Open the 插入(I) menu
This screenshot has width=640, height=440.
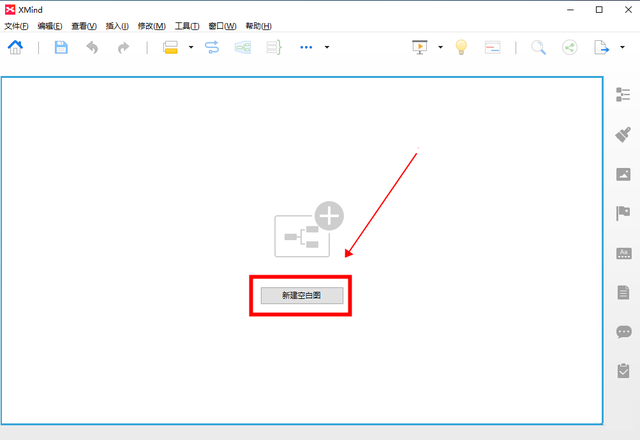point(117,26)
